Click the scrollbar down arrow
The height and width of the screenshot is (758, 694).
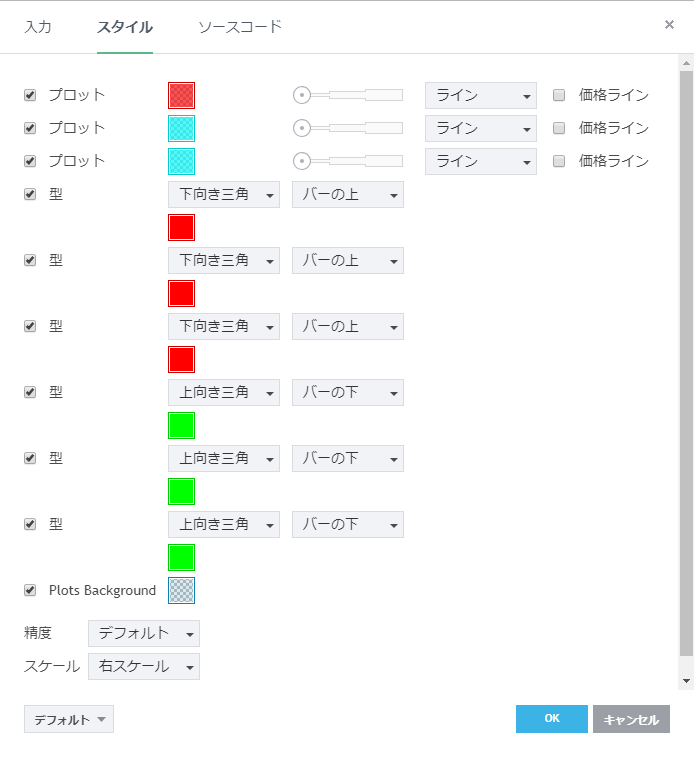(686, 680)
